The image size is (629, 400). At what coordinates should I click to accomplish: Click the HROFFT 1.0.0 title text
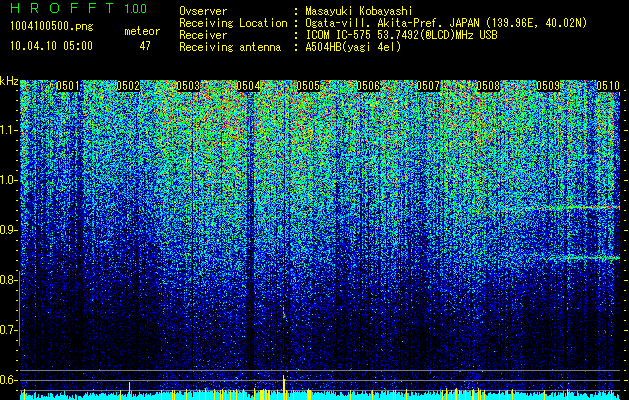click(x=79, y=8)
